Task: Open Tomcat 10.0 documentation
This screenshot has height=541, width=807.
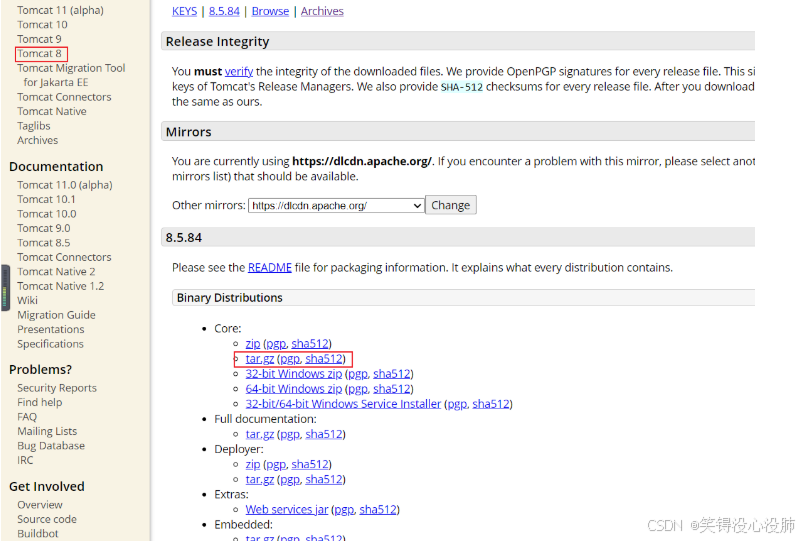Action: (47, 214)
